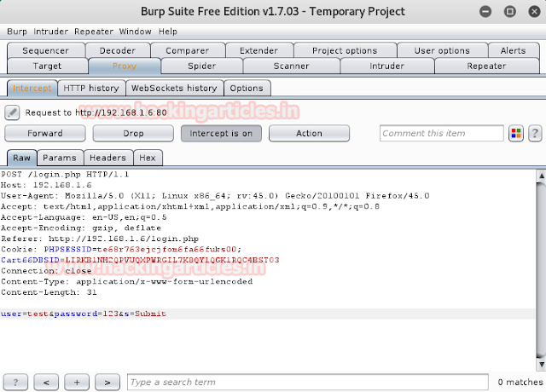Image resolution: width=546 pixels, height=392 pixels.
Task: Open the Alerts tab
Action: [514, 50]
